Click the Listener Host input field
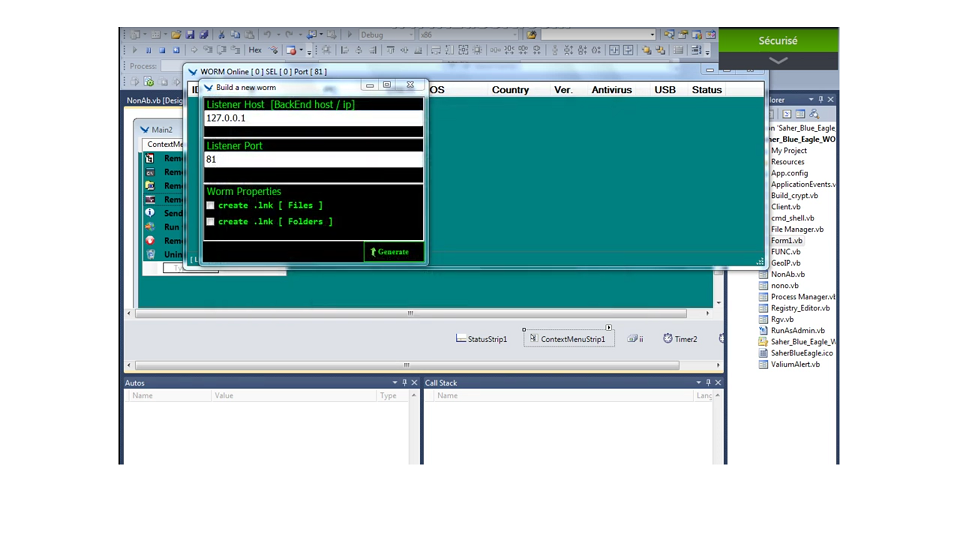The image size is (960, 540). click(x=313, y=118)
